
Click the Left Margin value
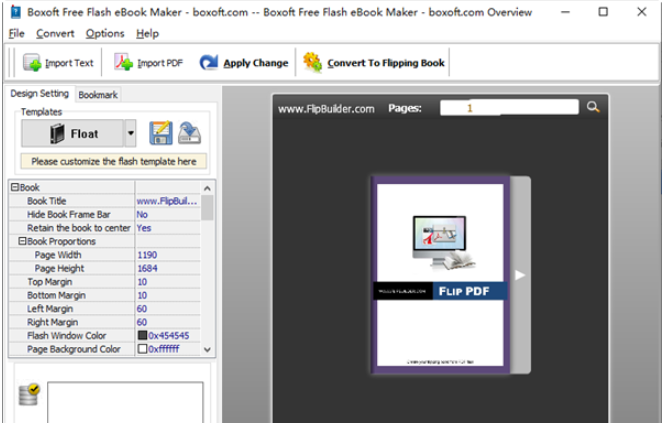pos(168,309)
